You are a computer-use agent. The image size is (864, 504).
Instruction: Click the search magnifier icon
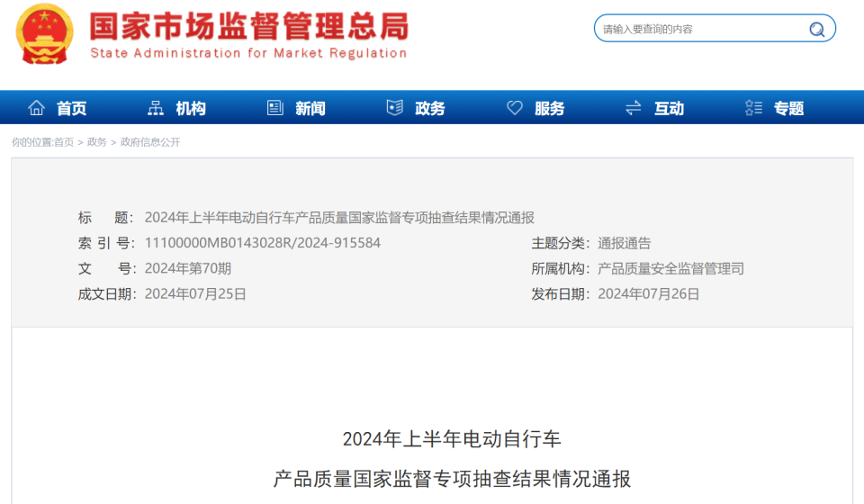pyautogui.click(x=816, y=29)
